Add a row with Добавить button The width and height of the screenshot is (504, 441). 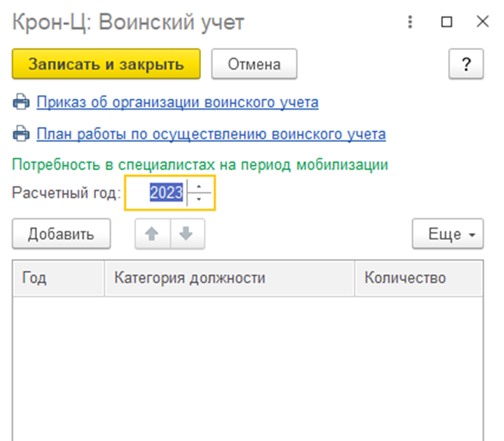[61, 234]
